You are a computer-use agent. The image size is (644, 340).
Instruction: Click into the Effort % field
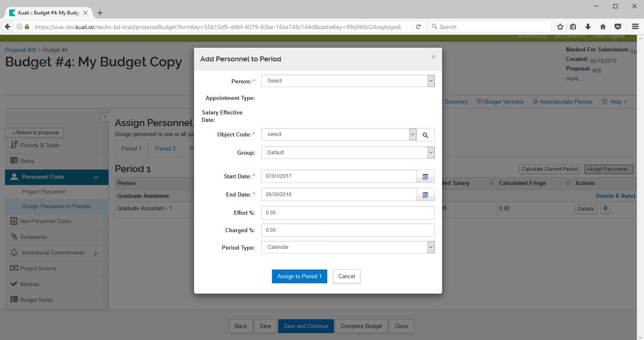click(348, 213)
